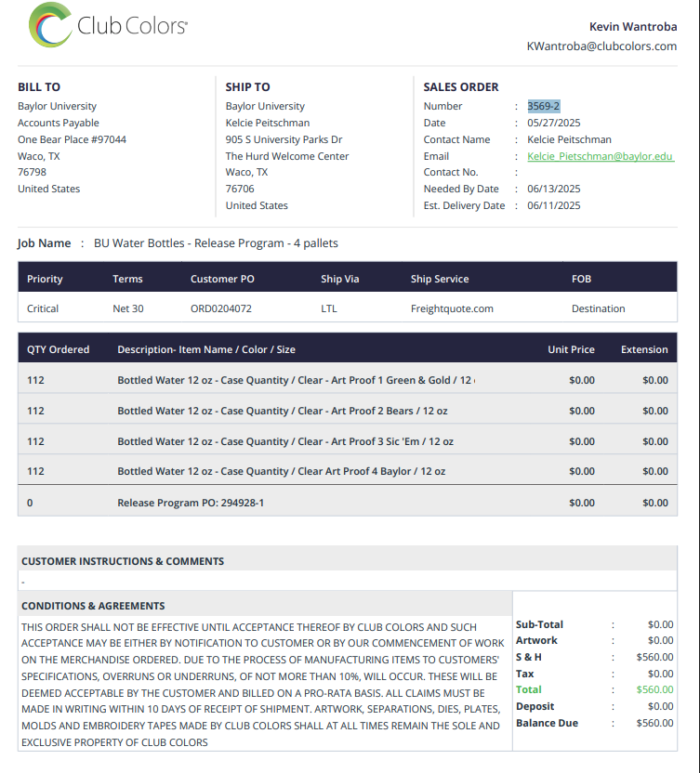Click the QTY Ordered column header
This screenshot has height=773, width=700.
59,349
